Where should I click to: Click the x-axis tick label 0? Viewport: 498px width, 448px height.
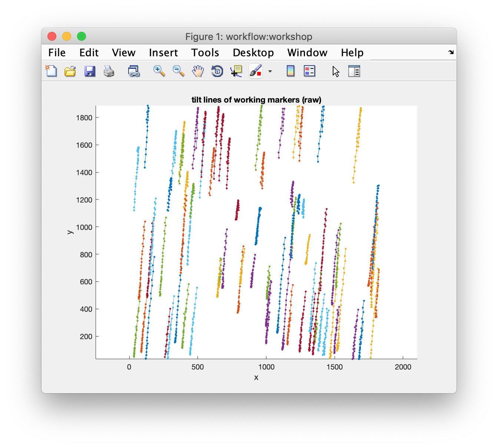[129, 367]
